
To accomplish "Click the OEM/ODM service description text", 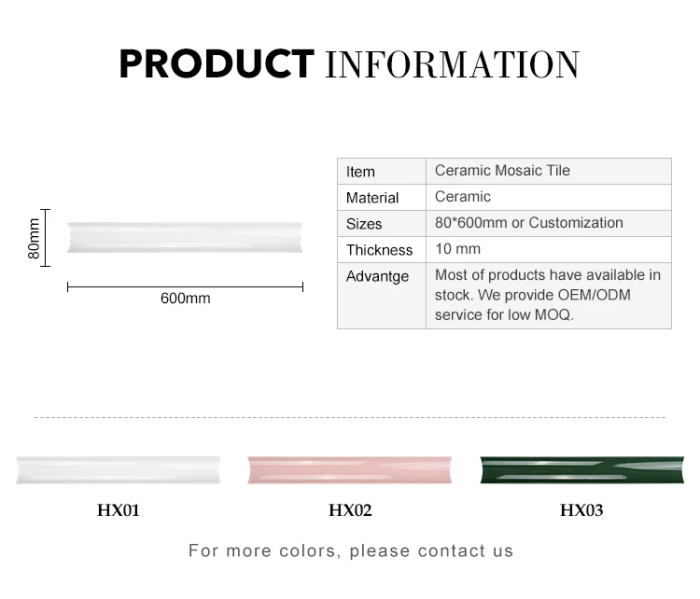I will tap(548, 295).
